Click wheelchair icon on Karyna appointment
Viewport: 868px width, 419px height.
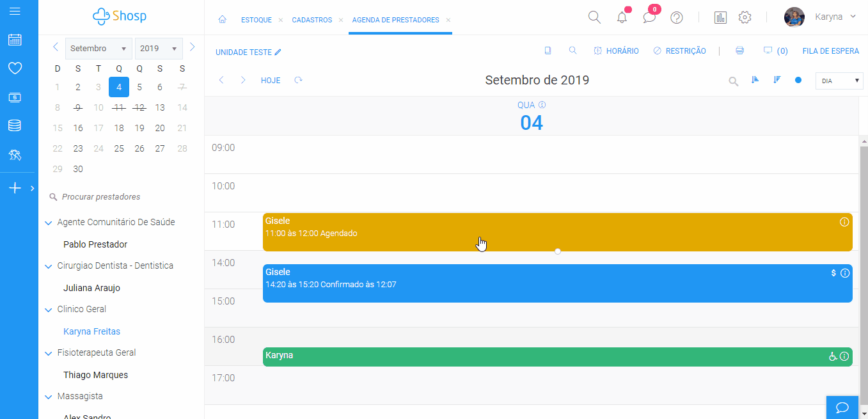[833, 356]
